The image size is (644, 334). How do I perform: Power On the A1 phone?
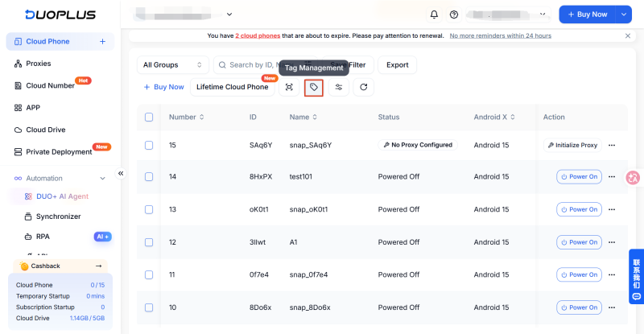[x=579, y=242]
